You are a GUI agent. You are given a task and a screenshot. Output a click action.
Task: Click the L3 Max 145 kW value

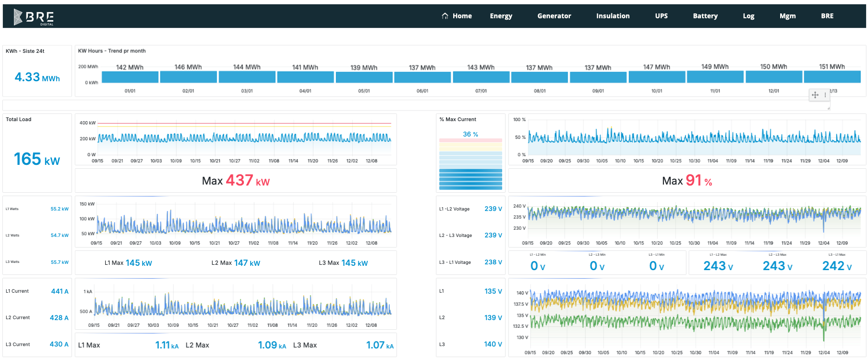point(343,263)
